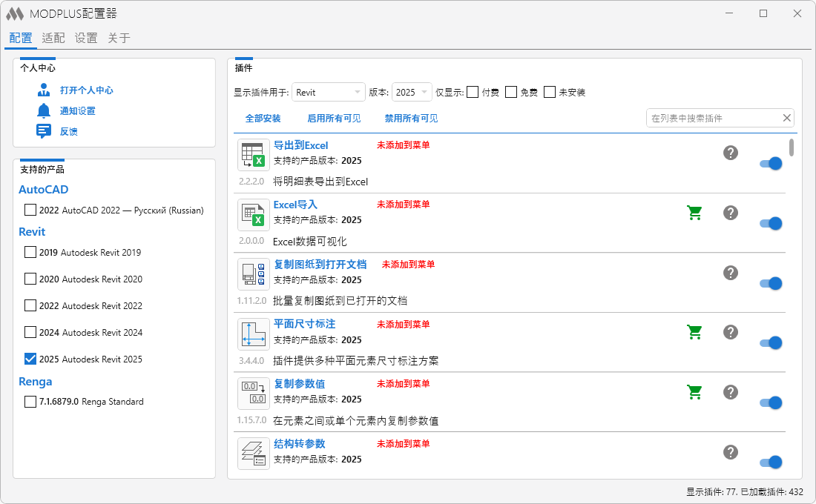
Task: Clear the plugin search box with X
Action: (787, 118)
